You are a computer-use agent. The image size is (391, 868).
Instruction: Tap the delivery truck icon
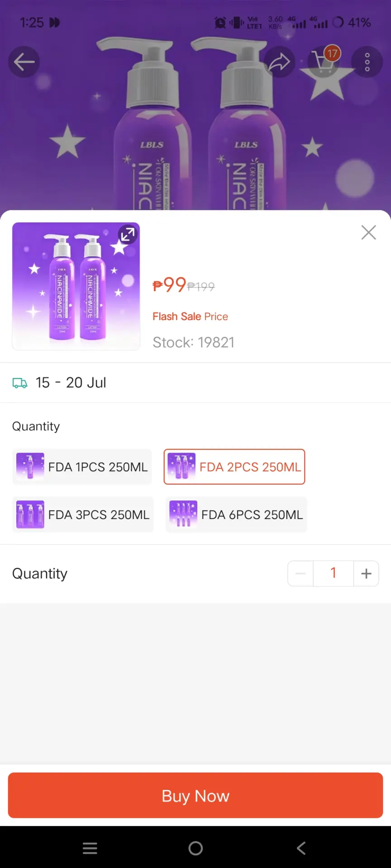click(20, 383)
